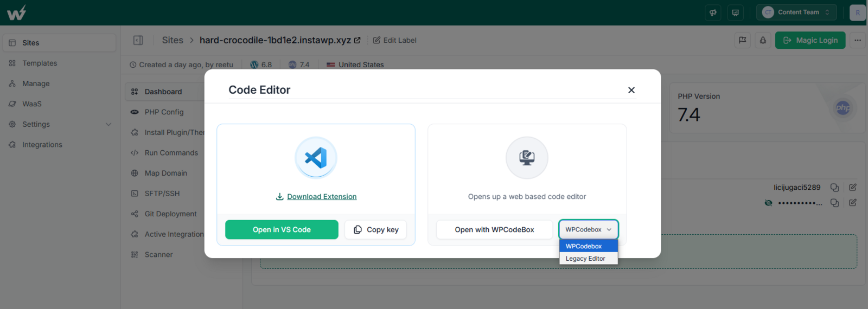Click the WordPress 6.8 version badge

[261, 65]
